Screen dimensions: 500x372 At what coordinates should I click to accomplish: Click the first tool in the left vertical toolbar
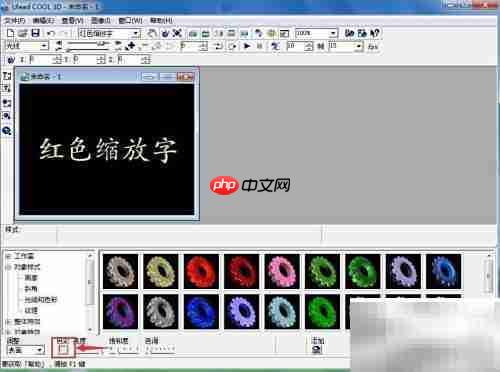7,76
